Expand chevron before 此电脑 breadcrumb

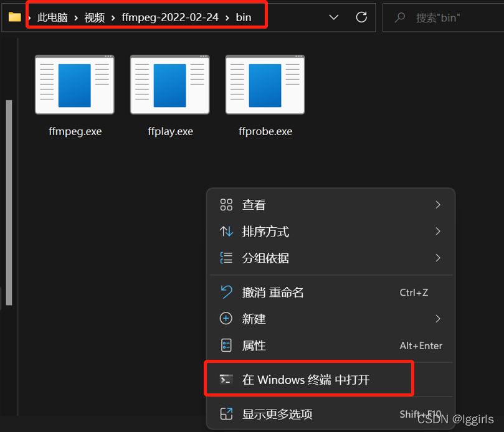[x=29, y=18]
